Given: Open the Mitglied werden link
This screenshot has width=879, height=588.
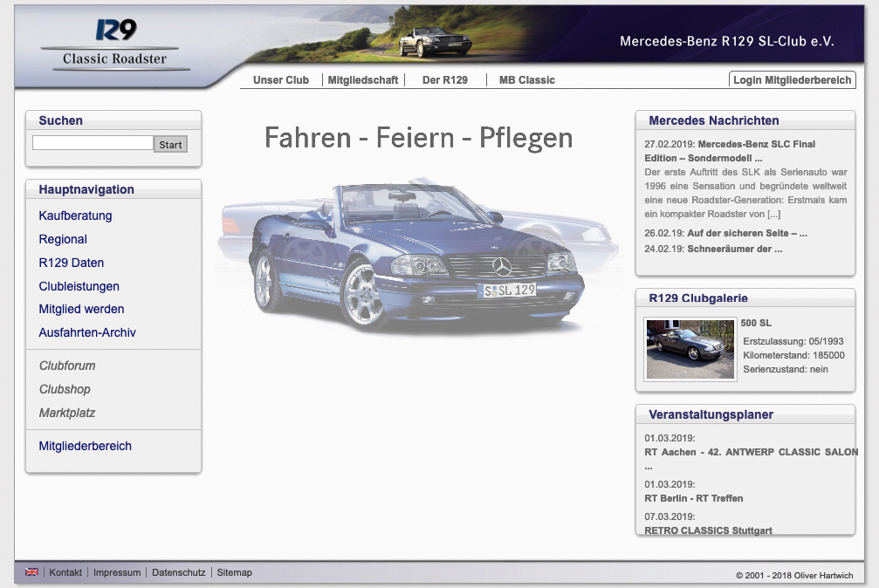Looking at the screenshot, I should 81,309.
